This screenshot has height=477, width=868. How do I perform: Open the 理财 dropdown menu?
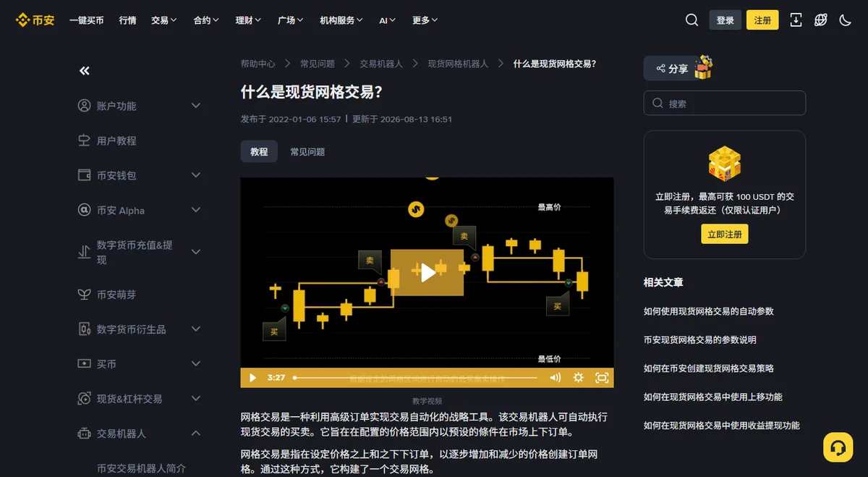(248, 20)
